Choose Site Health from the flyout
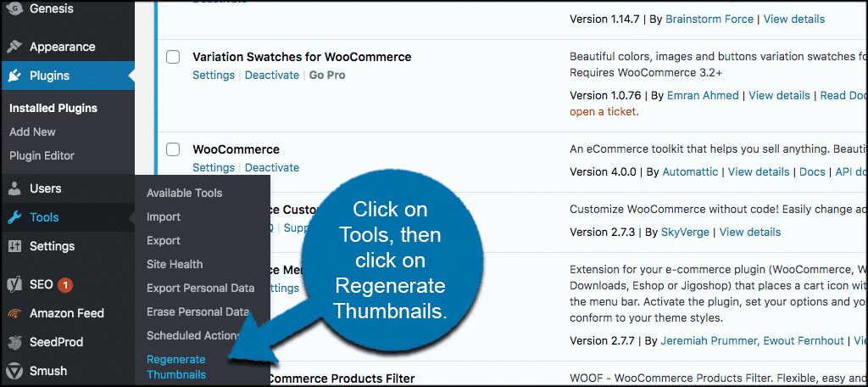The width and height of the screenshot is (868, 387). [175, 265]
